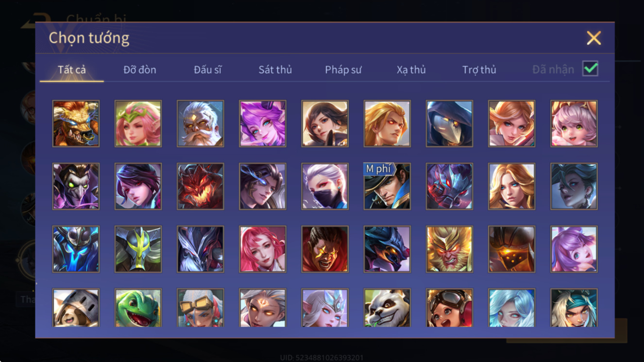
Task: Choose the panda hero portrait
Action: tap(387, 308)
